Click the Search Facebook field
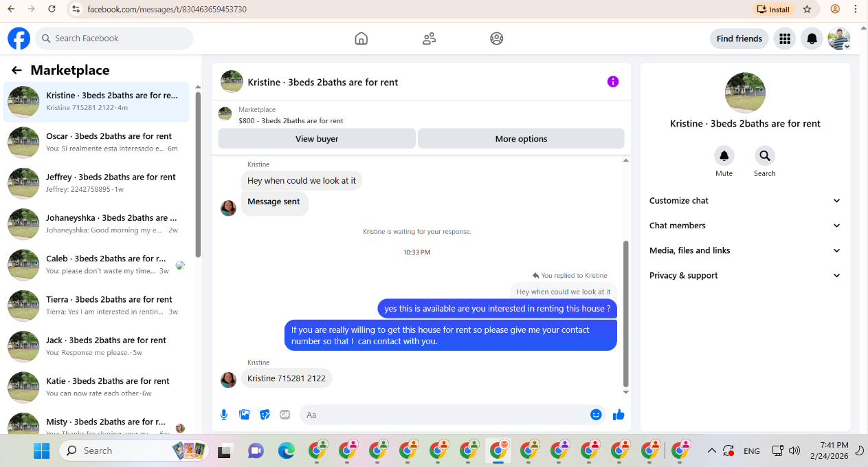This screenshot has width=868, height=467. point(114,39)
